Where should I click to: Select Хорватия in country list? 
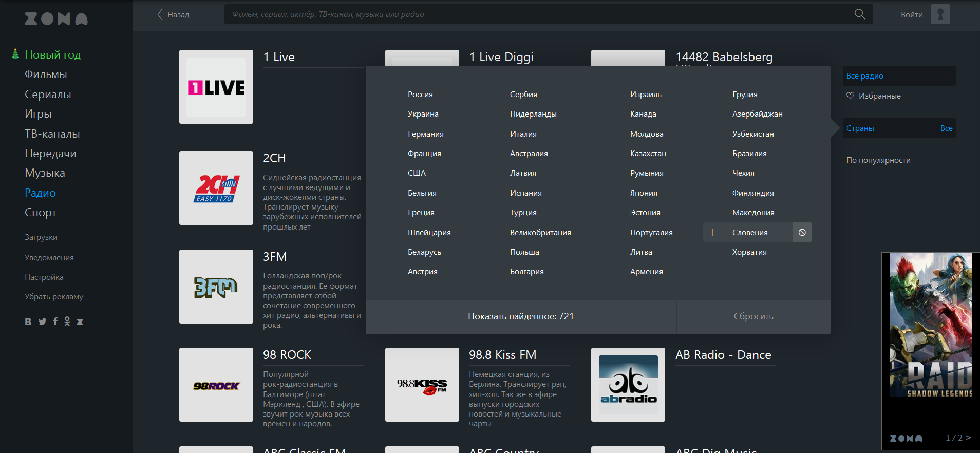coord(749,252)
